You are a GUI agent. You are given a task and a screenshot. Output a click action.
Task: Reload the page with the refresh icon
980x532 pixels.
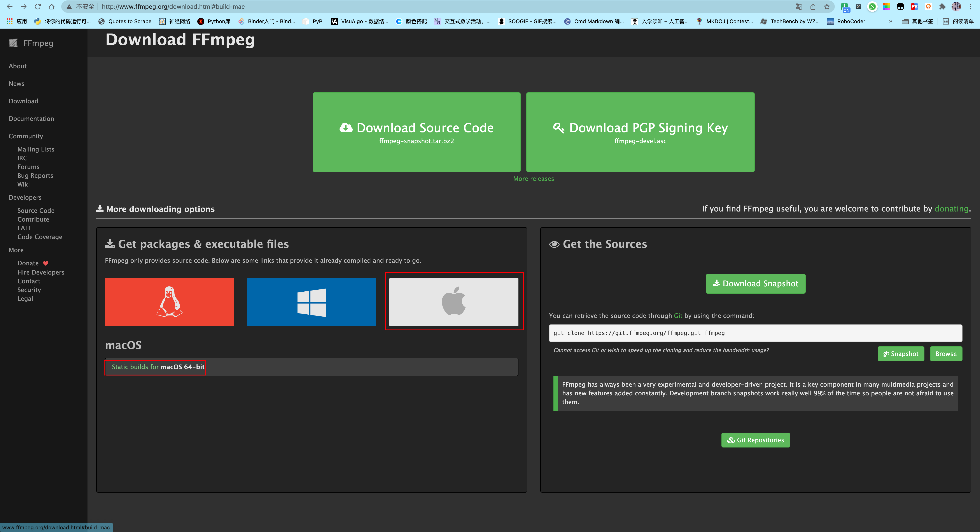38,7
